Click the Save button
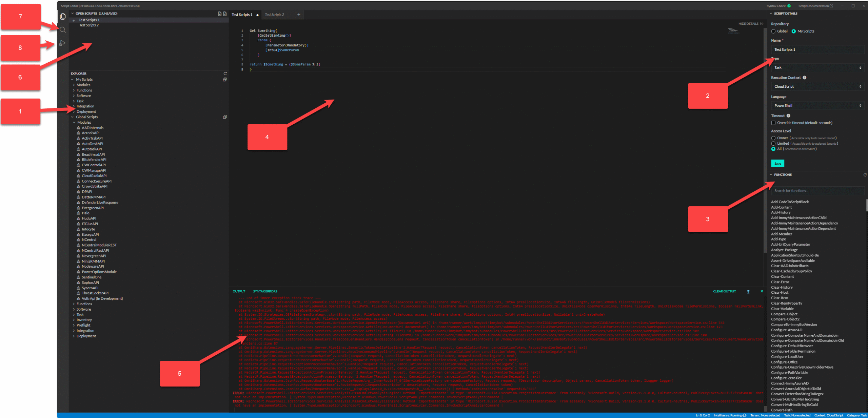 [777, 163]
